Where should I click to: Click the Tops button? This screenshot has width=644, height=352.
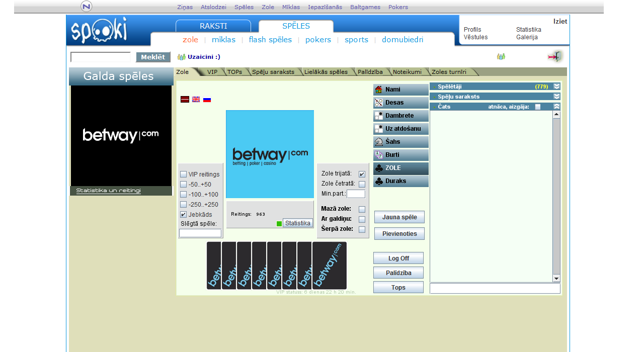click(398, 288)
